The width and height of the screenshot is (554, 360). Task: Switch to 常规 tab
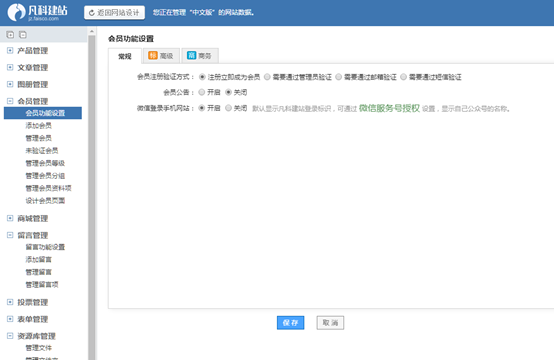coord(125,56)
